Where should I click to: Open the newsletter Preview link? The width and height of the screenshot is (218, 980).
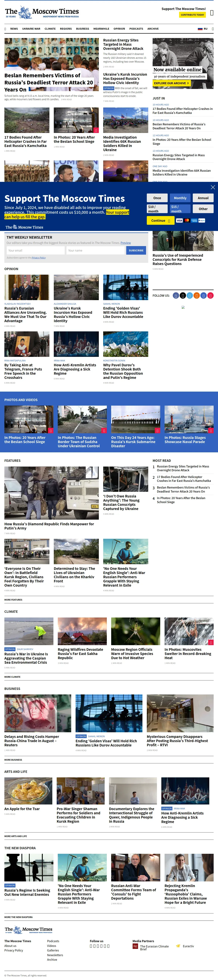(126, 243)
